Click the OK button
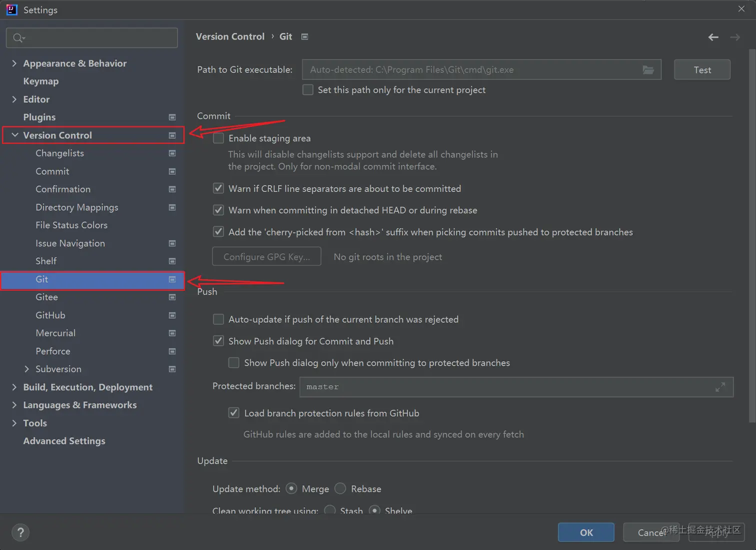 [586, 533]
